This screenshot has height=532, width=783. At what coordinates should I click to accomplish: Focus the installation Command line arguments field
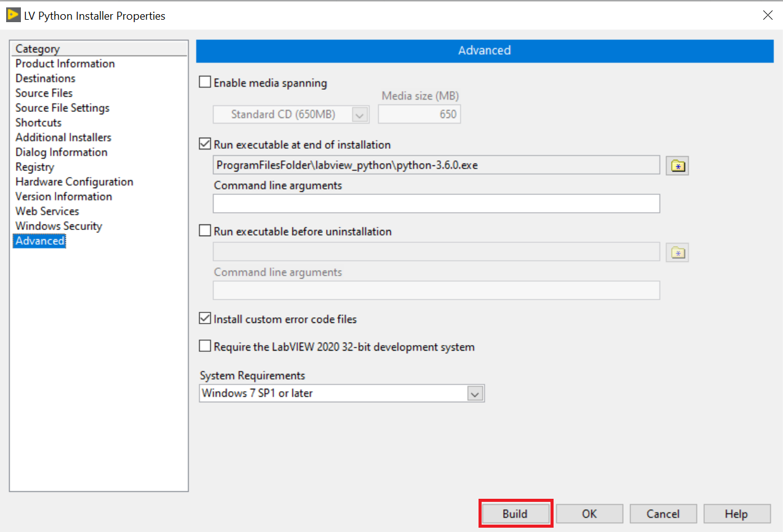click(x=437, y=204)
